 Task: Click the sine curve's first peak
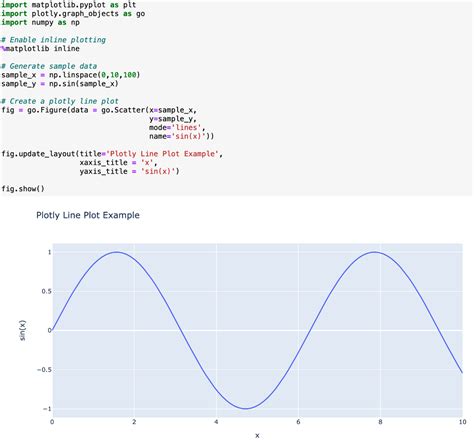click(116, 252)
